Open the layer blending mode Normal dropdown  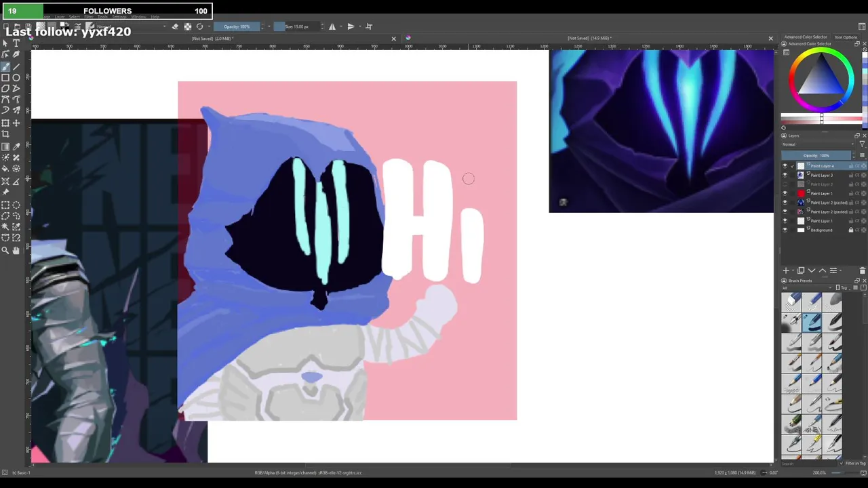(x=817, y=144)
